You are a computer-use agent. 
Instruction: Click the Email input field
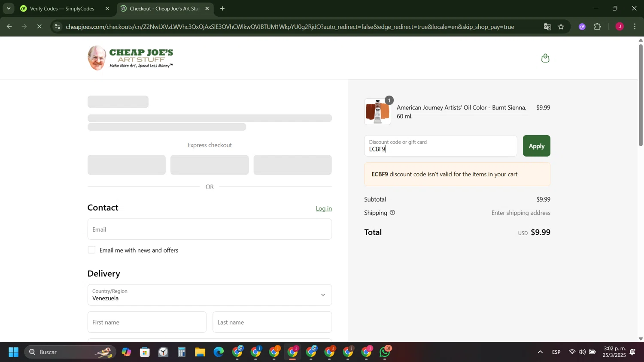[x=210, y=229]
